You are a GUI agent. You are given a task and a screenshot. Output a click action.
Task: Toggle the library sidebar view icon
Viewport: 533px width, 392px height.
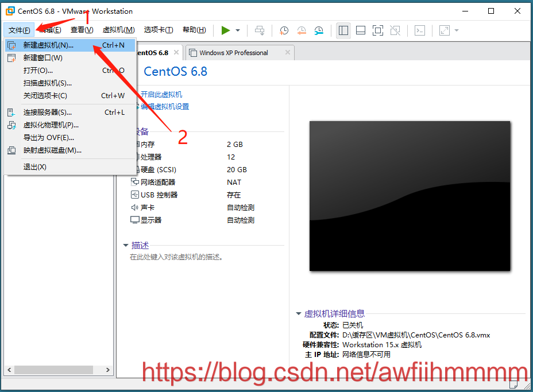click(343, 30)
